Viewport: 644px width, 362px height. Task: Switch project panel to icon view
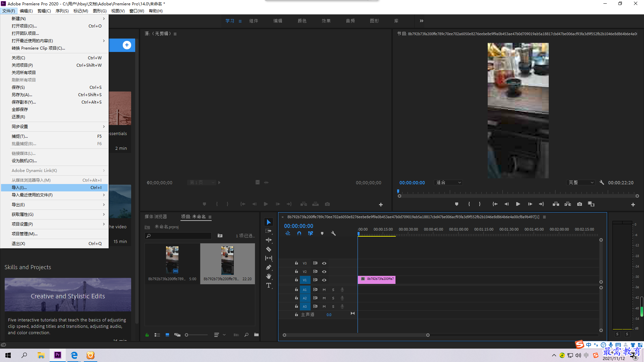(167, 335)
